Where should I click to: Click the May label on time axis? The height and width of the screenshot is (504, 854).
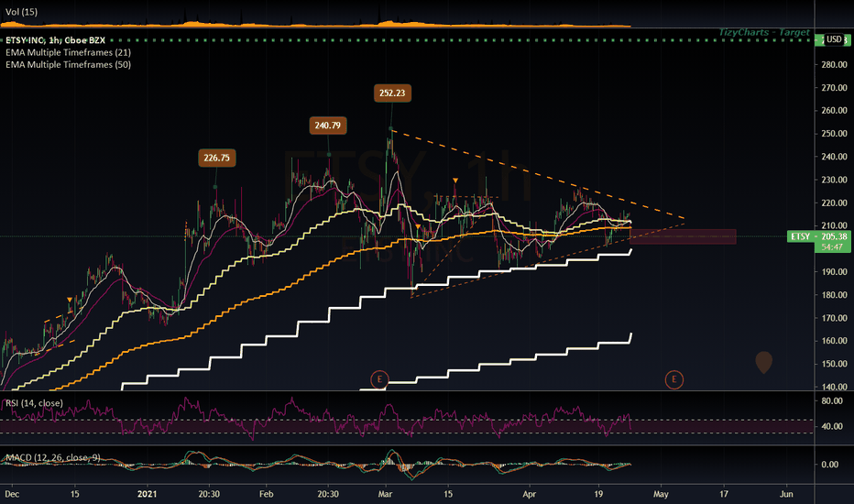tap(661, 494)
